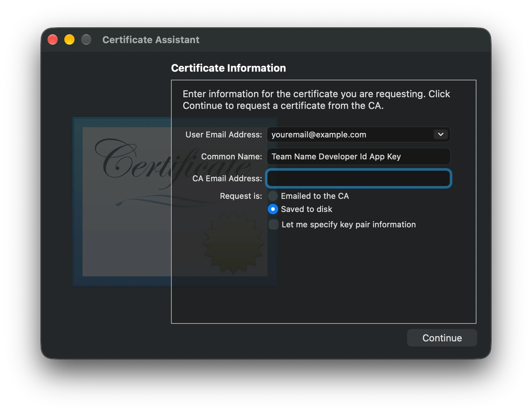532x413 pixels.
Task: Click the Request is label
Action: tap(241, 196)
